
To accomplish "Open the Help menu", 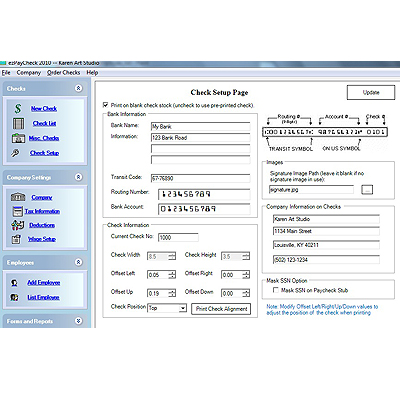I will [92, 73].
